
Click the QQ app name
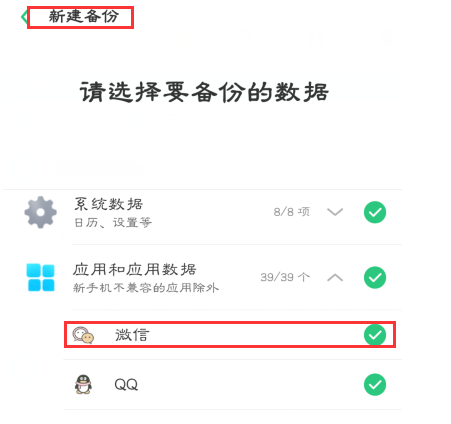[x=126, y=385]
